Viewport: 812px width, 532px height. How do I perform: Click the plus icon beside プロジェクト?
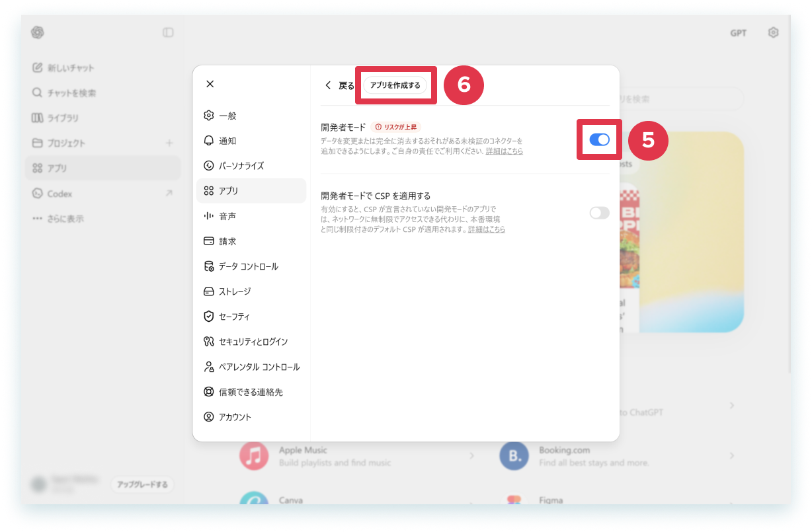169,143
